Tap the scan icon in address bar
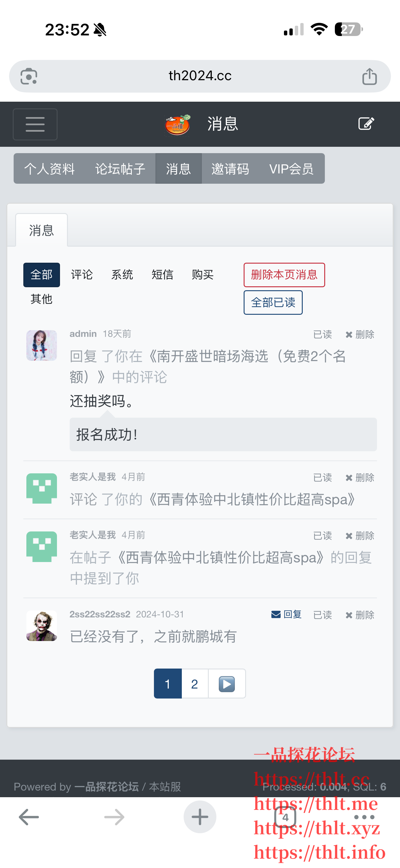The image size is (400, 868). coord(29,76)
